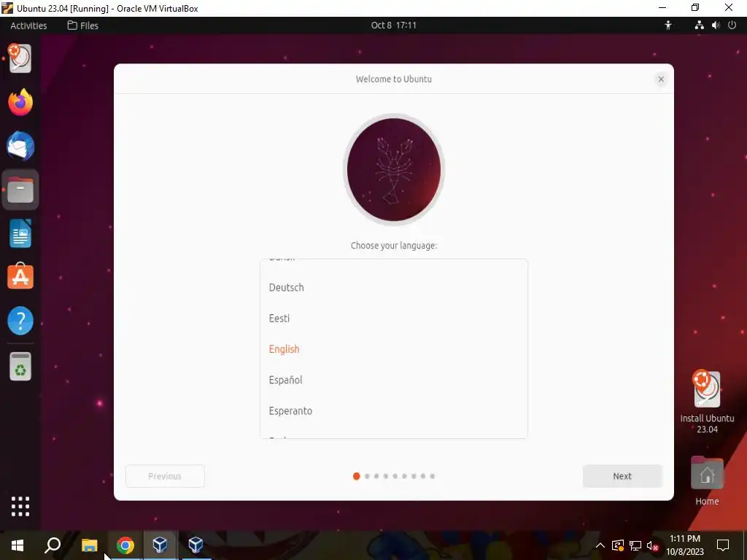Open Thunderbird mail from the dock
This screenshot has height=560, width=747.
[x=20, y=146]
